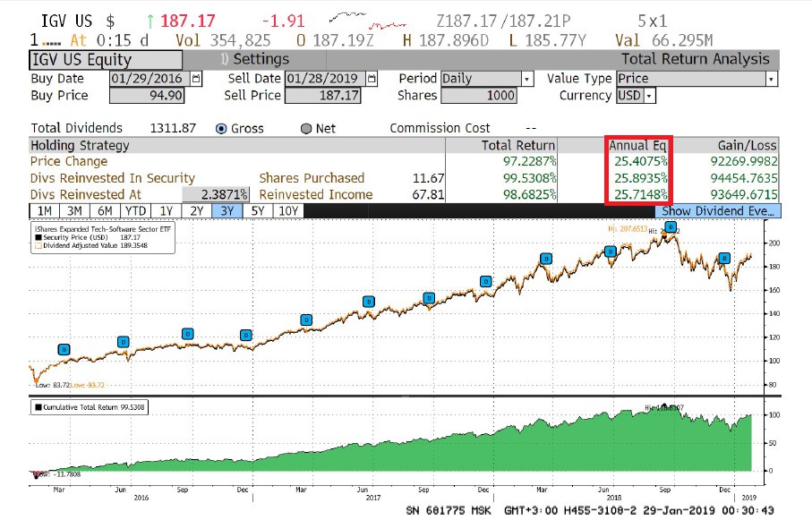Switch to the 1M time range
812x520 pixels.
coord(45,211)
